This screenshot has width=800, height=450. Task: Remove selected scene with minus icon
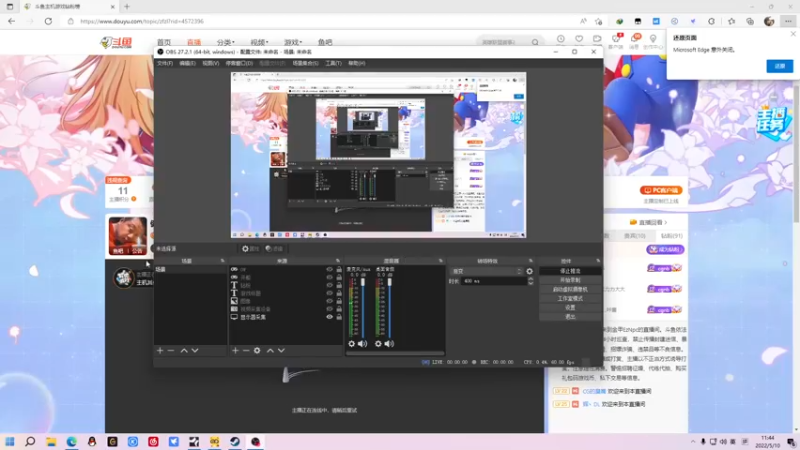click(x=170, y=351)
